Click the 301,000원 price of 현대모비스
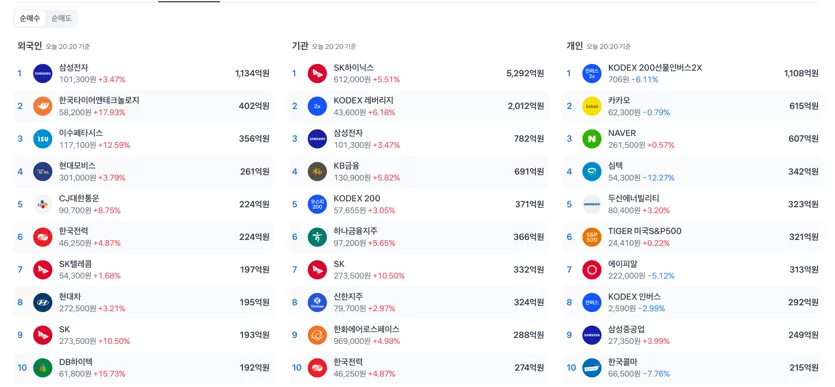 [77, 178]
